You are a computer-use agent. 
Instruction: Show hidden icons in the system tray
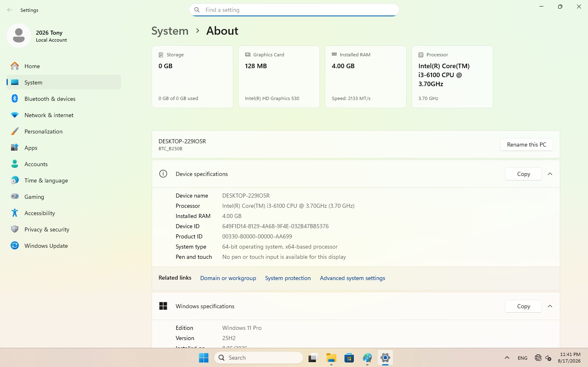507,358
